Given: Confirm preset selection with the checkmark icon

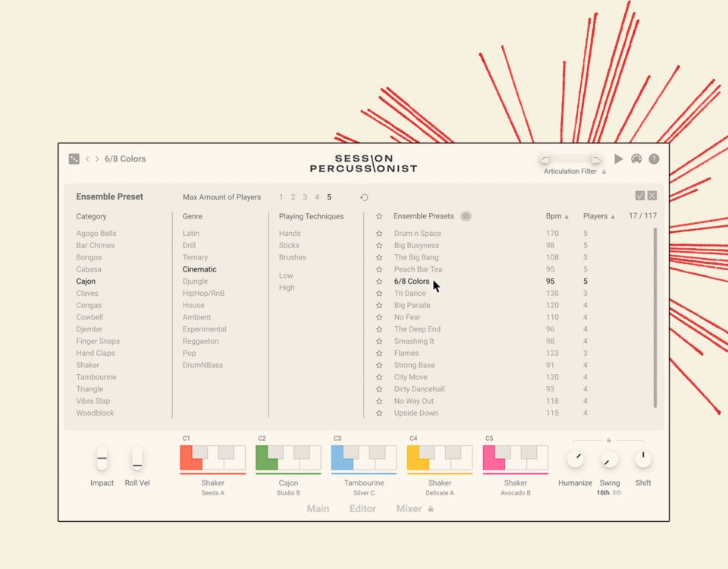Looking at the screenshot, I should (x=640, y=196).
